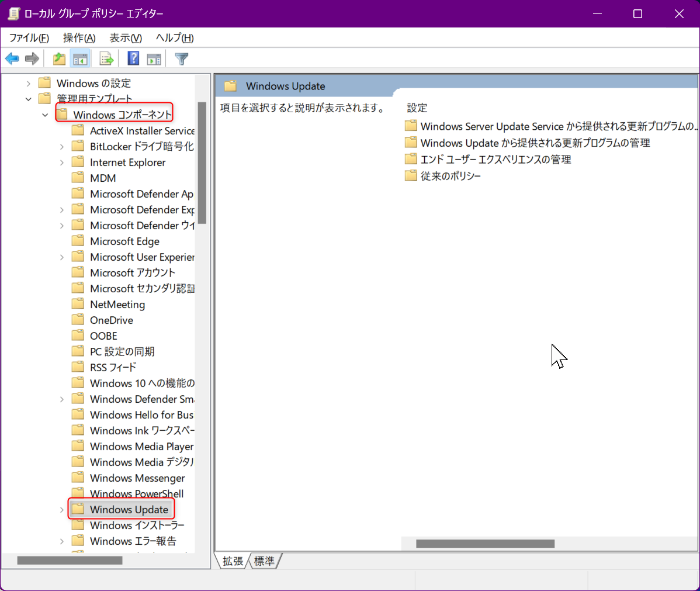Collapse the 管理用テンプレート node
This screenshot has width=700, height=591.
coord(29,99)
